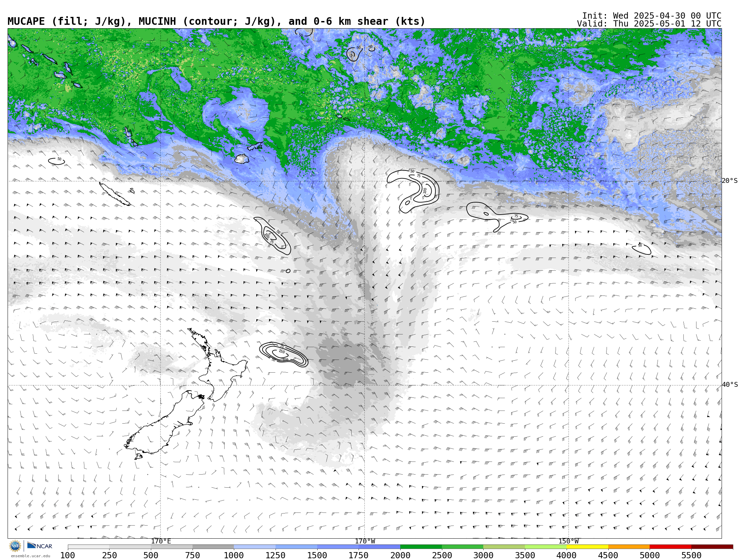Click the colorbar label "3000"

point(483,556)
